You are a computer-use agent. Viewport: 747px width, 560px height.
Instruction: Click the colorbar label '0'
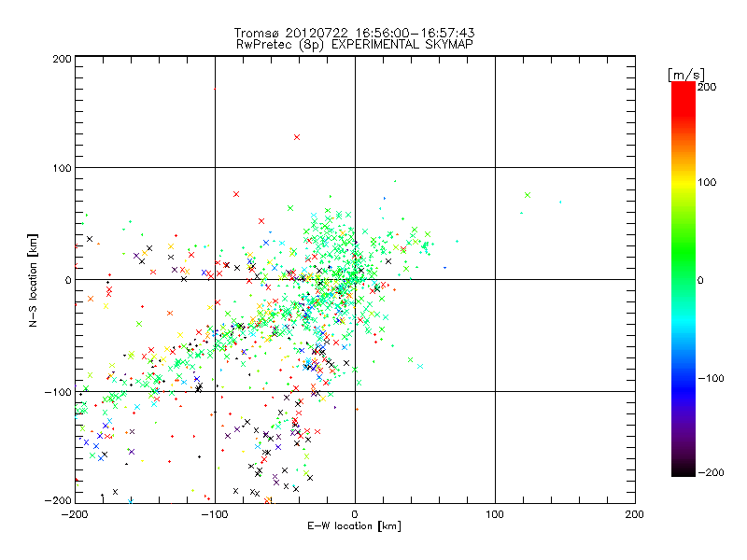700,281
